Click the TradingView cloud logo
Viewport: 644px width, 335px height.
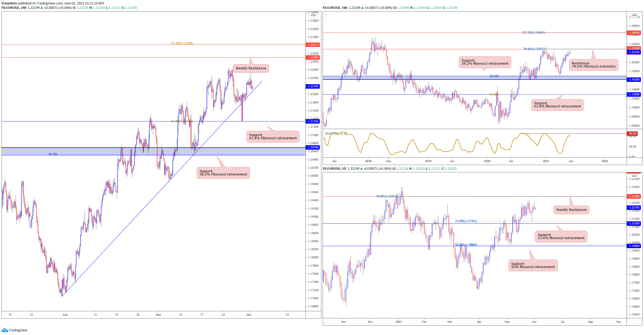(x=5, y=330)
